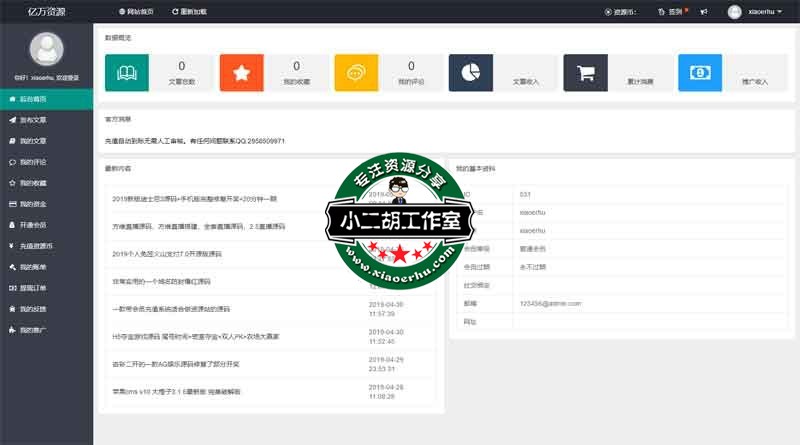Open 我的资金 with card icon

pyautogui.click(x=46, y=204)
